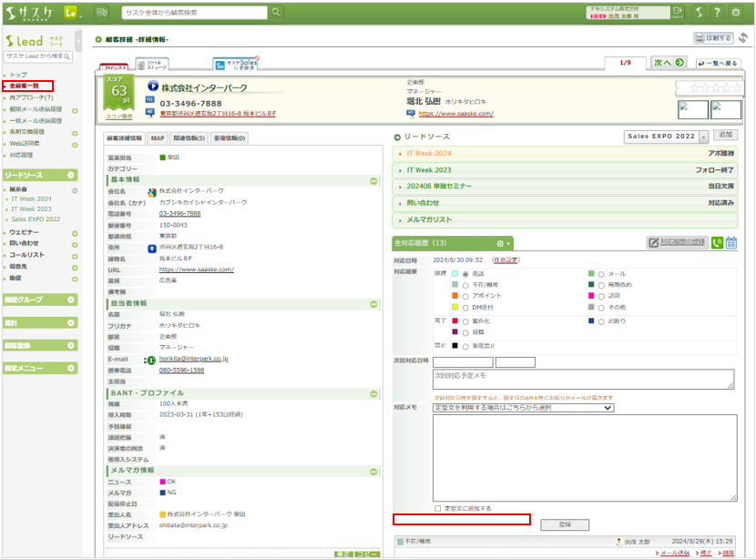This screenshot has width=756, height=559.
Task: Expand the IT Week 2024 lead source row
Action: 565,153
